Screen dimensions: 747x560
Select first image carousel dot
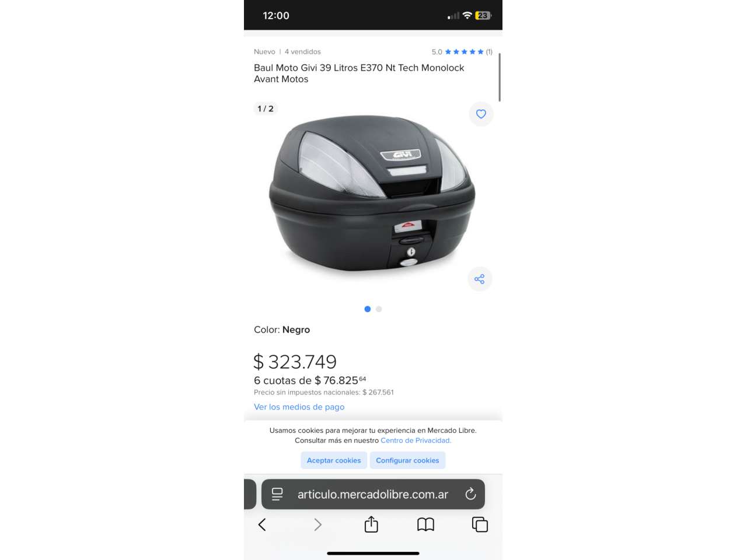click(368, 309)
